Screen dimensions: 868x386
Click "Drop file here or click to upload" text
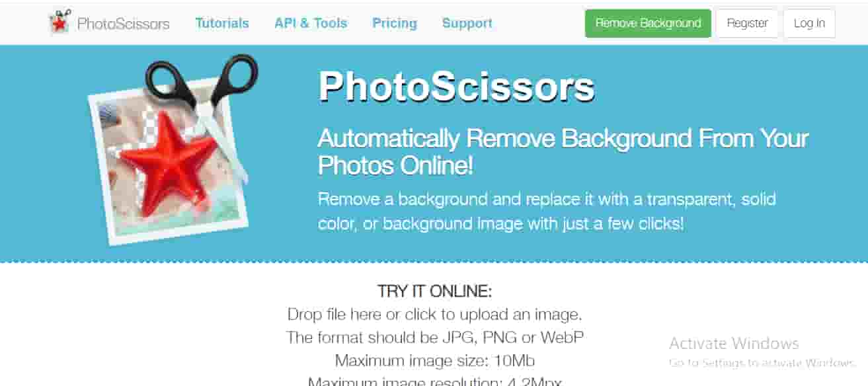click(434, 314)
